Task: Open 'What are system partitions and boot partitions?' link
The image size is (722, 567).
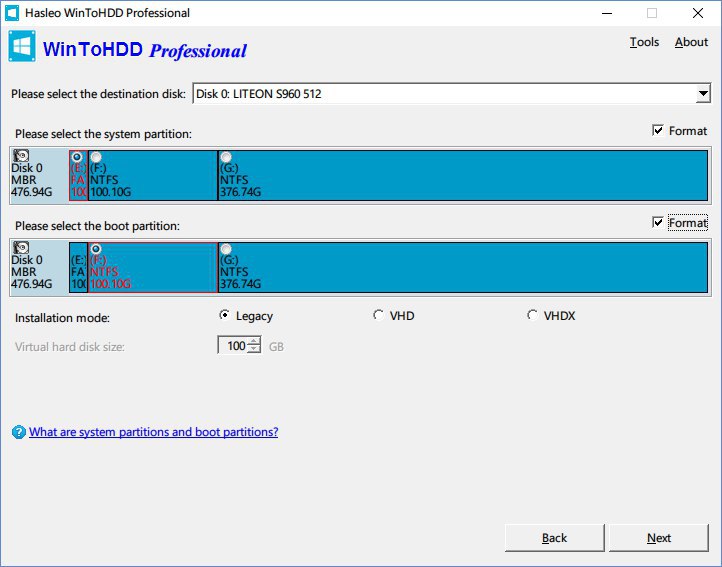Action: click(x=153, y=432)
